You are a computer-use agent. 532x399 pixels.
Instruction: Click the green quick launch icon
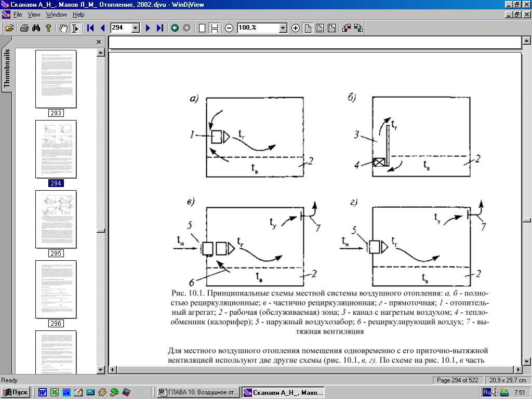114,393
